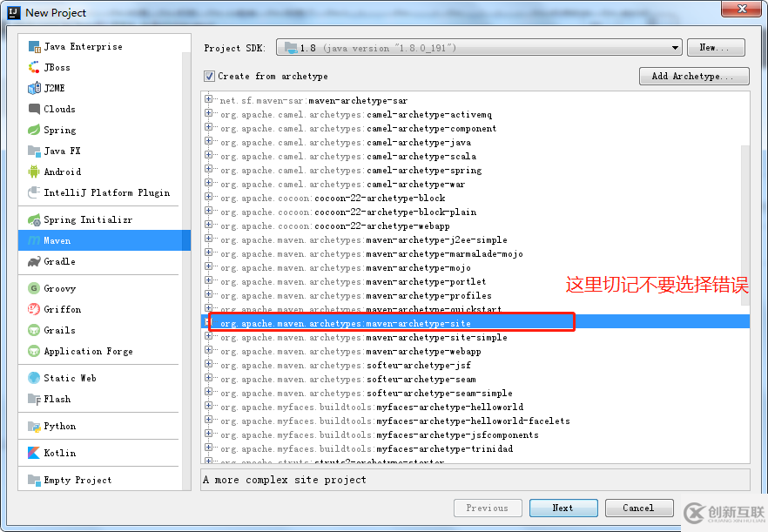Screen dimensions: 768x532
Task: Select the Java Enterprise icon
Action: (x=34, y=46)
